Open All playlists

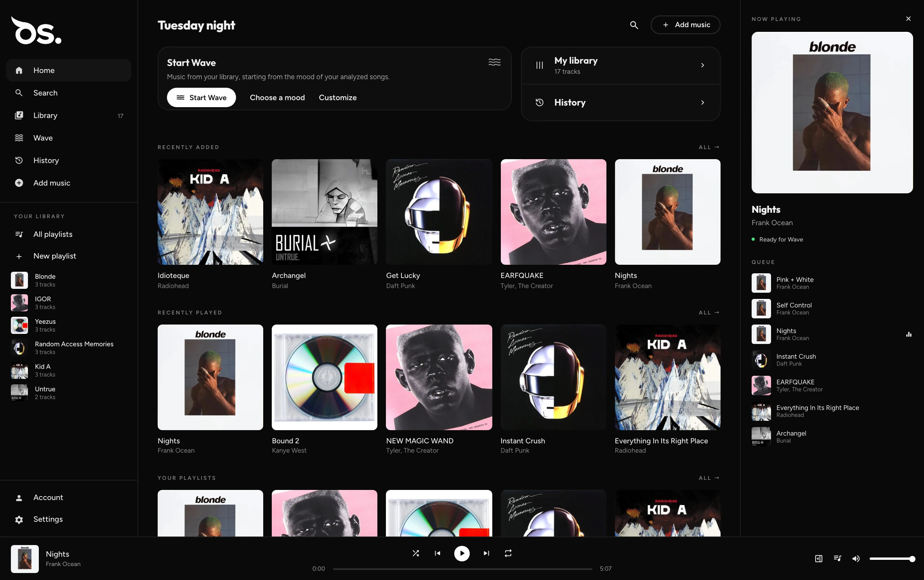69,234
